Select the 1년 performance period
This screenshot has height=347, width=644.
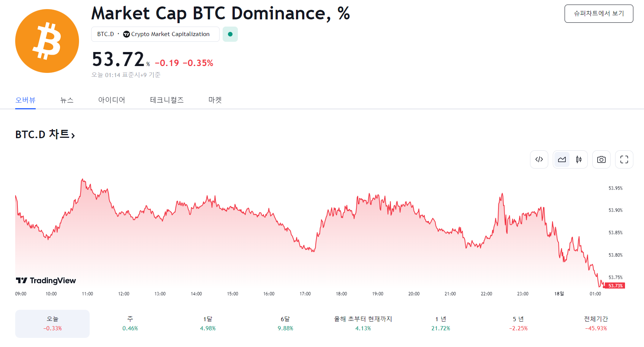[x=441, y=323]
